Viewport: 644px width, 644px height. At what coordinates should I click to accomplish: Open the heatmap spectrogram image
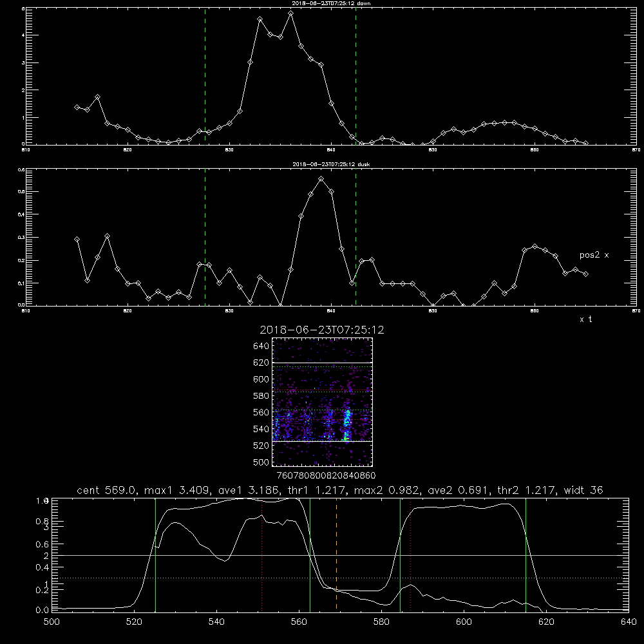tap(322, 402)
